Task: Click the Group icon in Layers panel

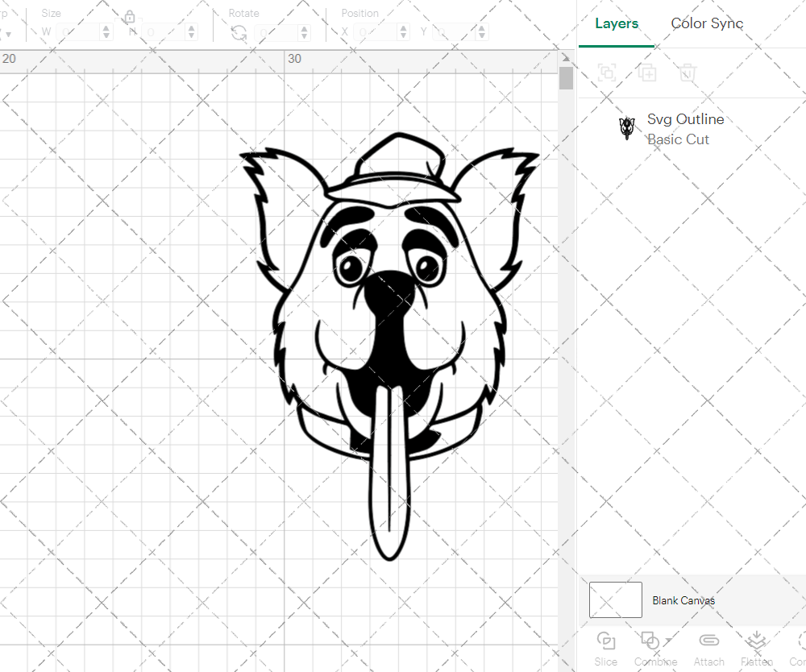Action: (x=606, y=73)
